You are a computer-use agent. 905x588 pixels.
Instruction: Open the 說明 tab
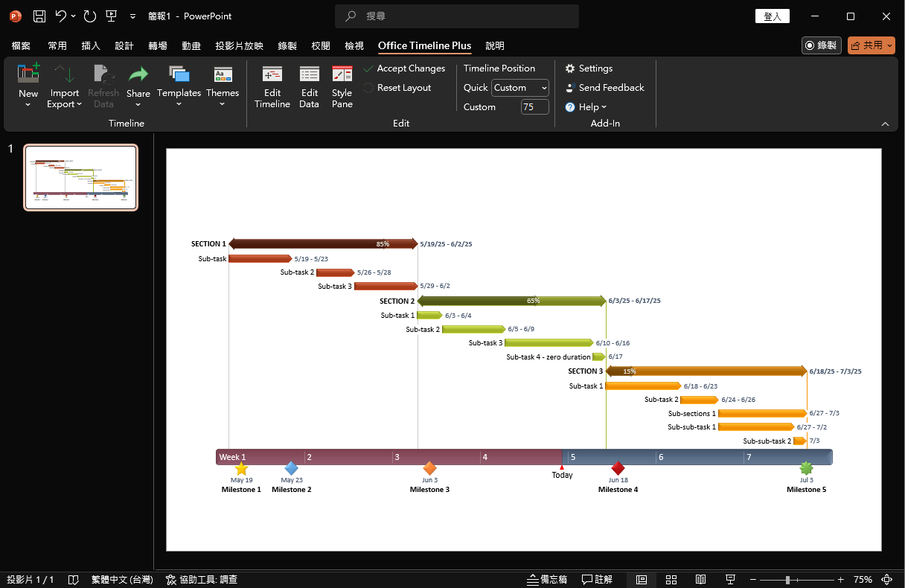point(495,46)
